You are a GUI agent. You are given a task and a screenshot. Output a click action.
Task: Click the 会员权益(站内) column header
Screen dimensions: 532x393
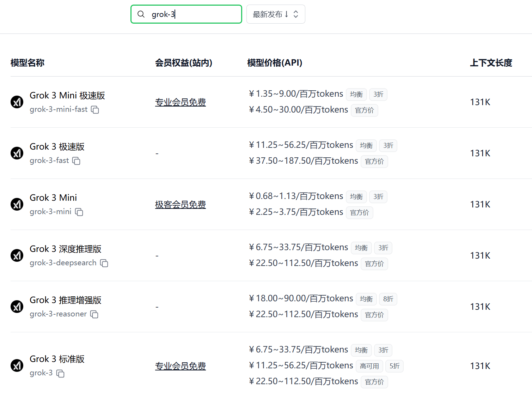(x=184, y=63)
